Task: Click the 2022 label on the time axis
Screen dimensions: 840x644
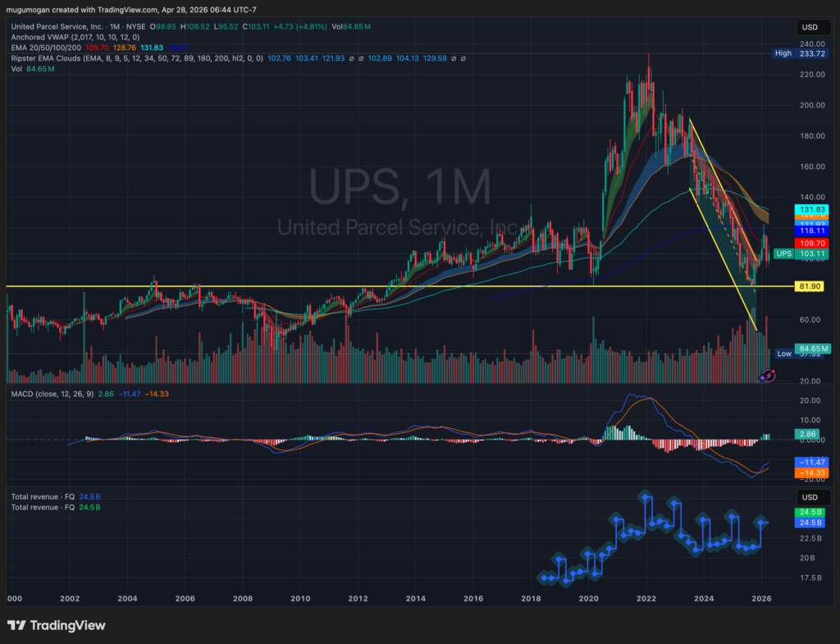Action: click(646, 599)
